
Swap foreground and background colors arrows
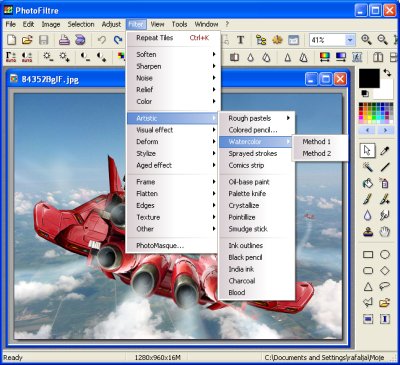click(x=387, y=72)
